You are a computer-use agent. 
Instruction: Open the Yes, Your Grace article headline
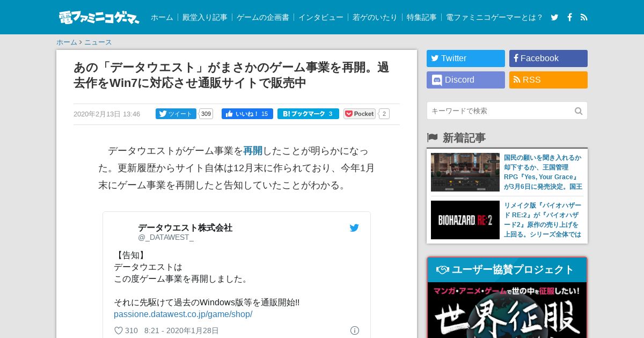pyautogui.click(x=543, y=172)
